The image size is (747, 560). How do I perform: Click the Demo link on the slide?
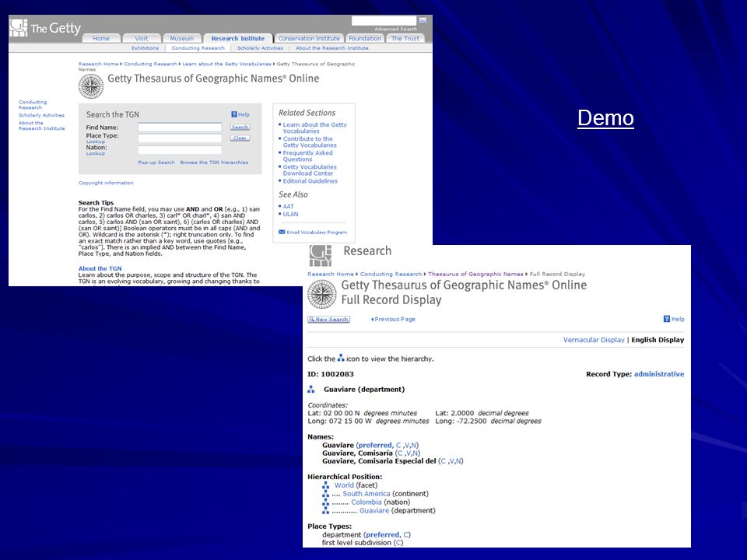[x=605, y=118]
